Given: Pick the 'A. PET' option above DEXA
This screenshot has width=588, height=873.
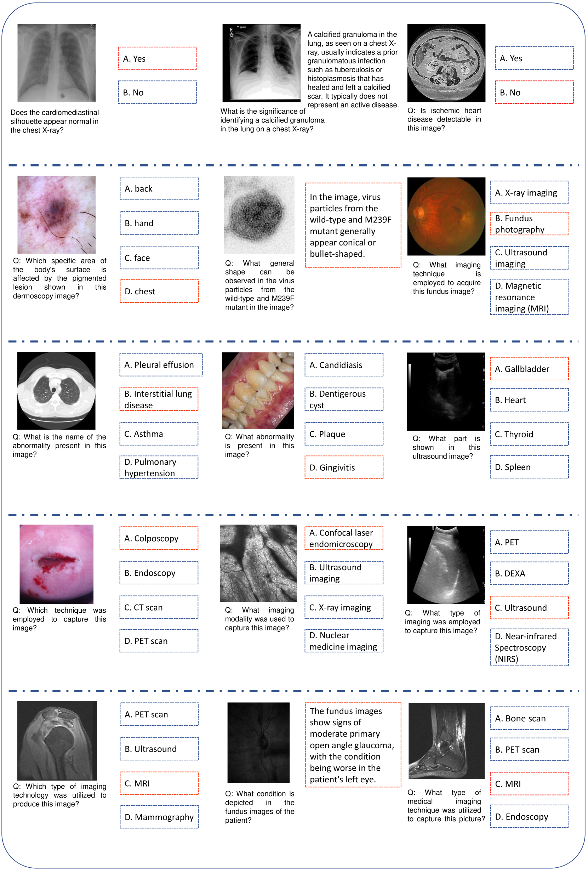Looking at the screenshot, I should coord(529,542).
